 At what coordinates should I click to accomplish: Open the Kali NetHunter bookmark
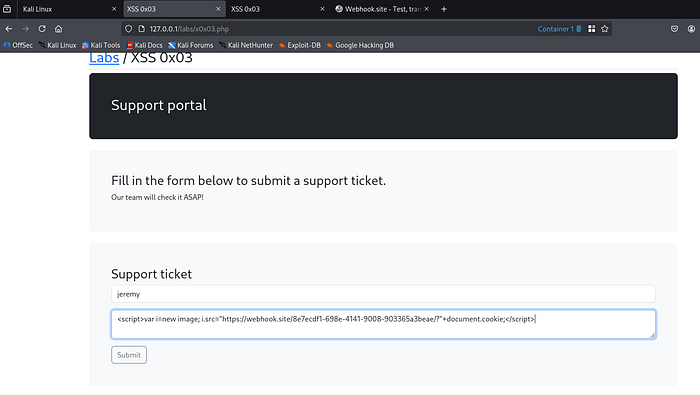coord(246,45)
